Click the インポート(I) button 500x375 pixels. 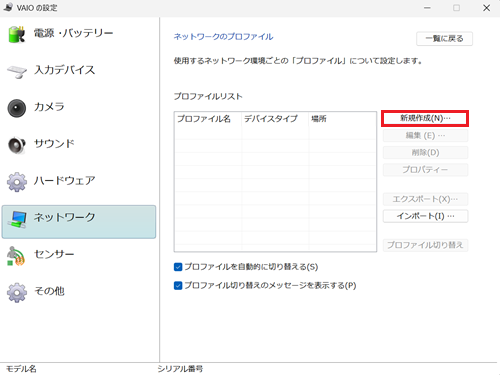(x=425, y=216)
